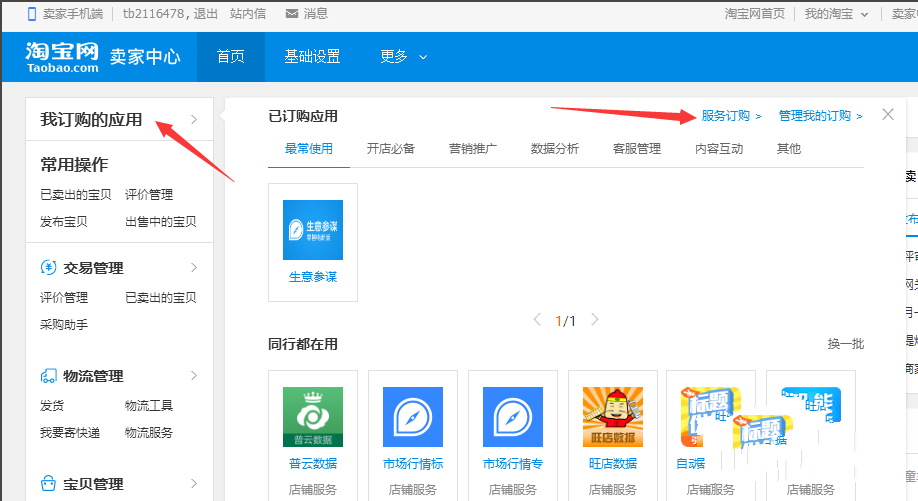
Task: Switch to the 数据分析 tab
Action: [x=554, y=149]
